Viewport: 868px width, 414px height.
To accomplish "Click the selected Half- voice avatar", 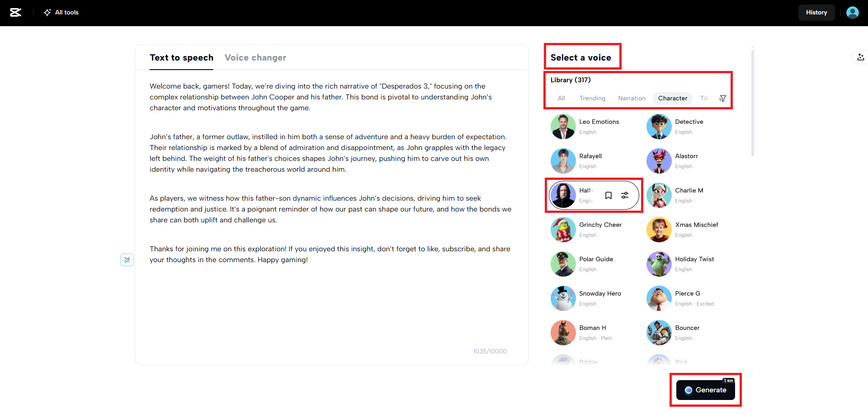I will (563, 195).
